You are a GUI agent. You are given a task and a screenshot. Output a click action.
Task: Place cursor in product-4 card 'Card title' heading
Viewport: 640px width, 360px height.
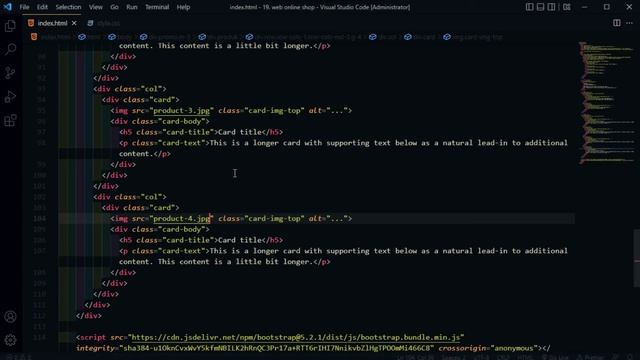(240, 240)
